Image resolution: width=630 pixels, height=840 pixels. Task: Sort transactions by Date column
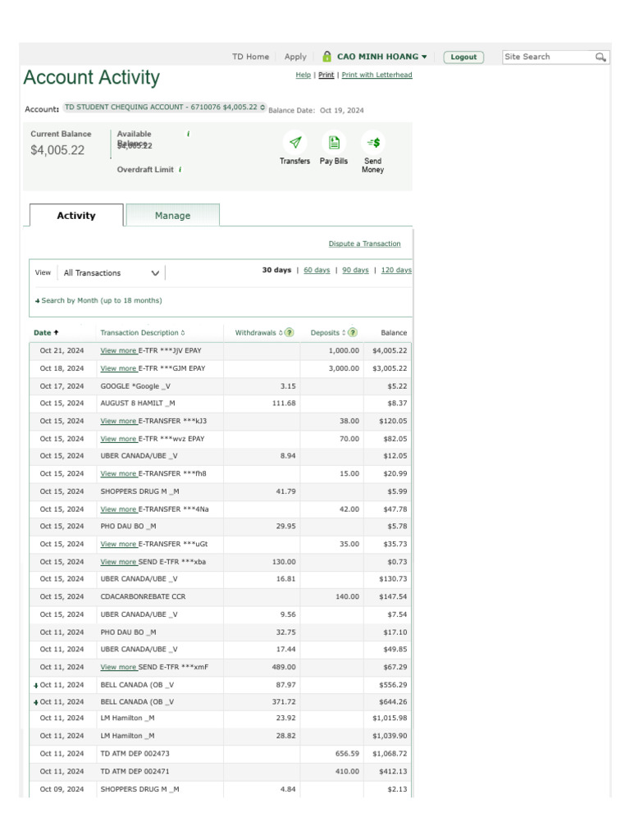coord(46,333)
